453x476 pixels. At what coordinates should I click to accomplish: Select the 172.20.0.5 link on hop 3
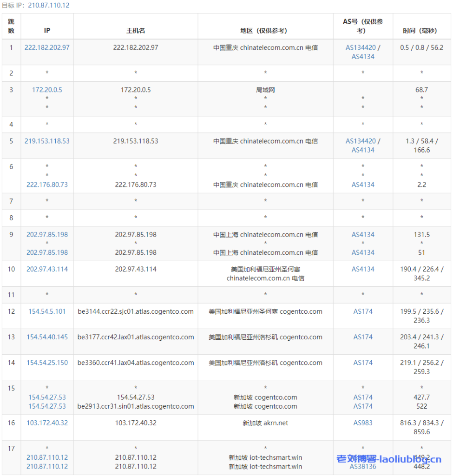(x=46, y=90)
